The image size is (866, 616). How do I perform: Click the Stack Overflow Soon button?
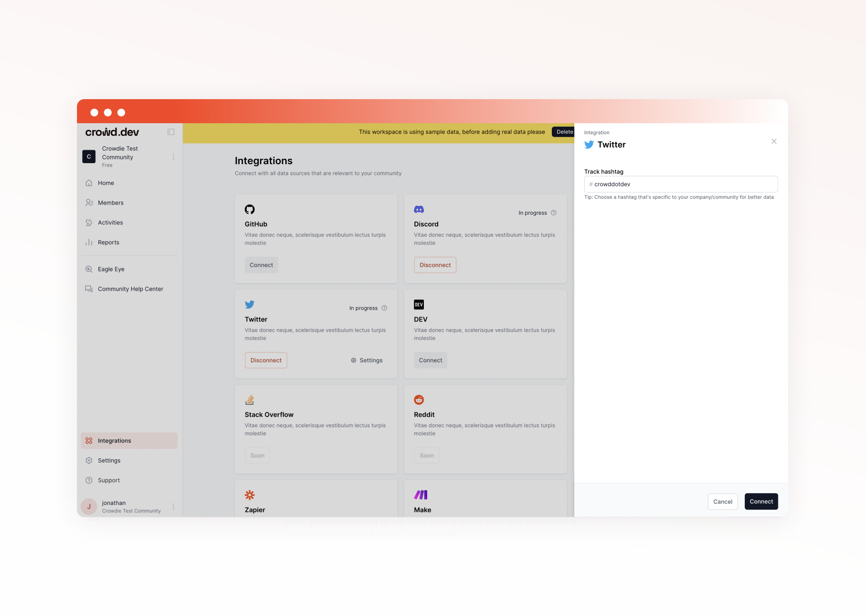tap(257, 456)
